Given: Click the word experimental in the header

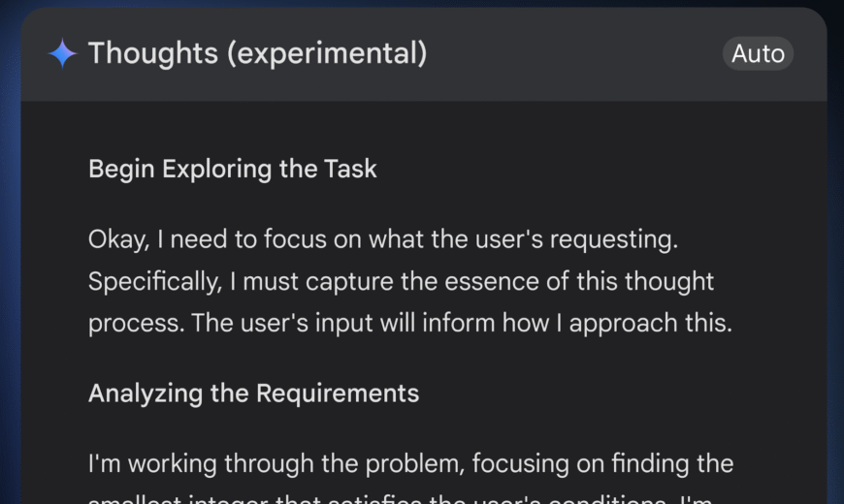Looking at the screenshot, I should tap(327, 53).
